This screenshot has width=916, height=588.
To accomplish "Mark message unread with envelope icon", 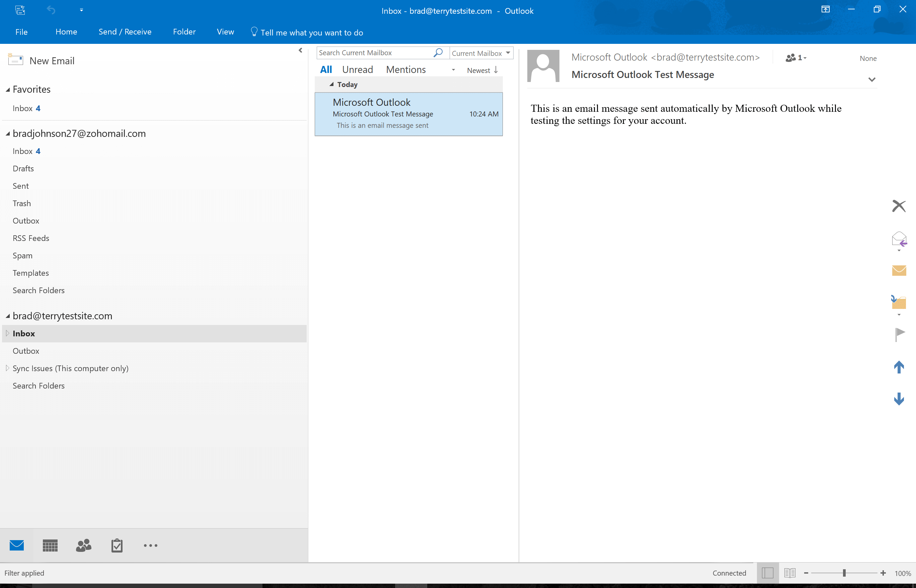I will click(x=899, y=270).
